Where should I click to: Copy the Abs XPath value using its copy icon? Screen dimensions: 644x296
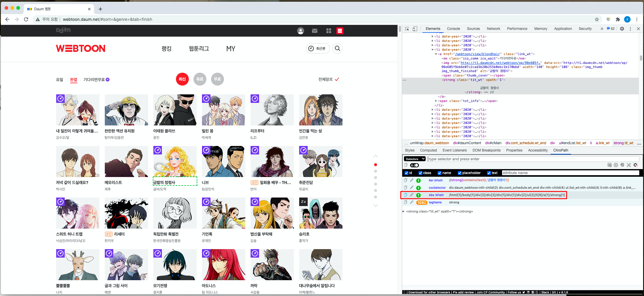point(405,195)
